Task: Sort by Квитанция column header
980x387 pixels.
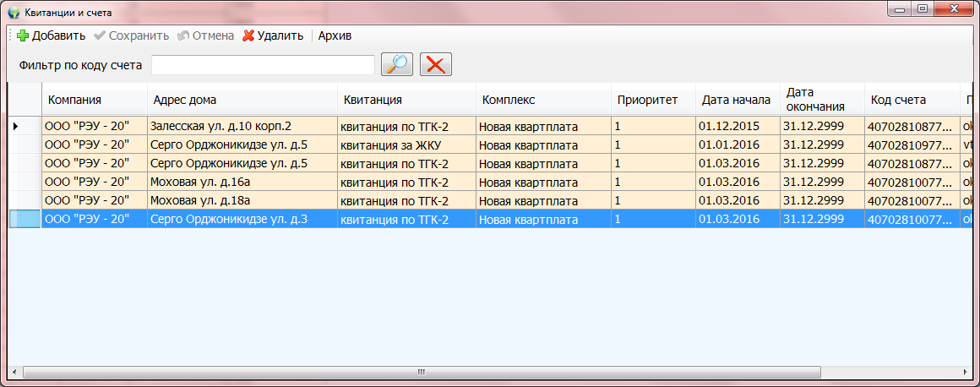Action: click(406, 100)
